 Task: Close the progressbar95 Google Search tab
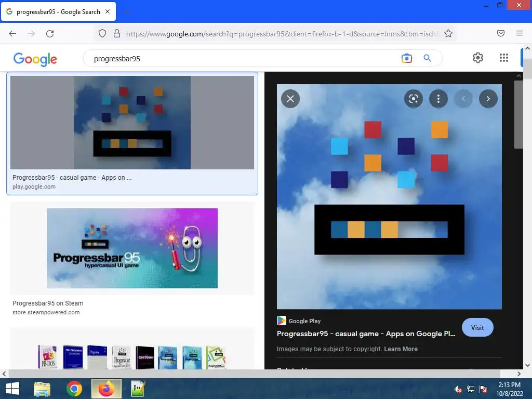tap(108, 11)
